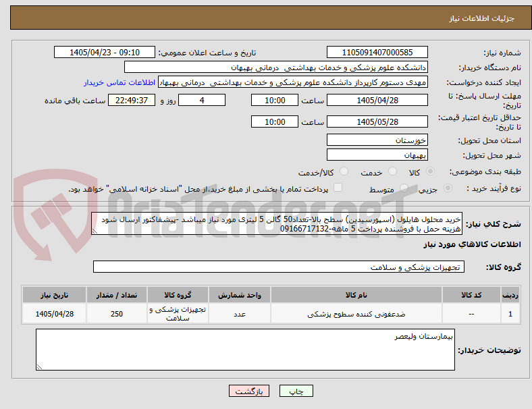Click the resize handle of description box
The width and height of the screenshot is (532, 409).
point(95,231)
